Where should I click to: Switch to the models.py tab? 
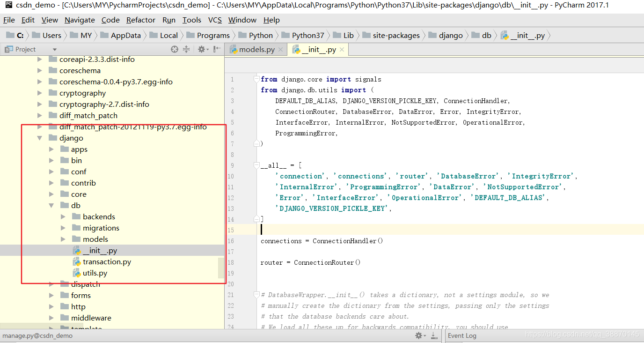(x=257, y=50)
